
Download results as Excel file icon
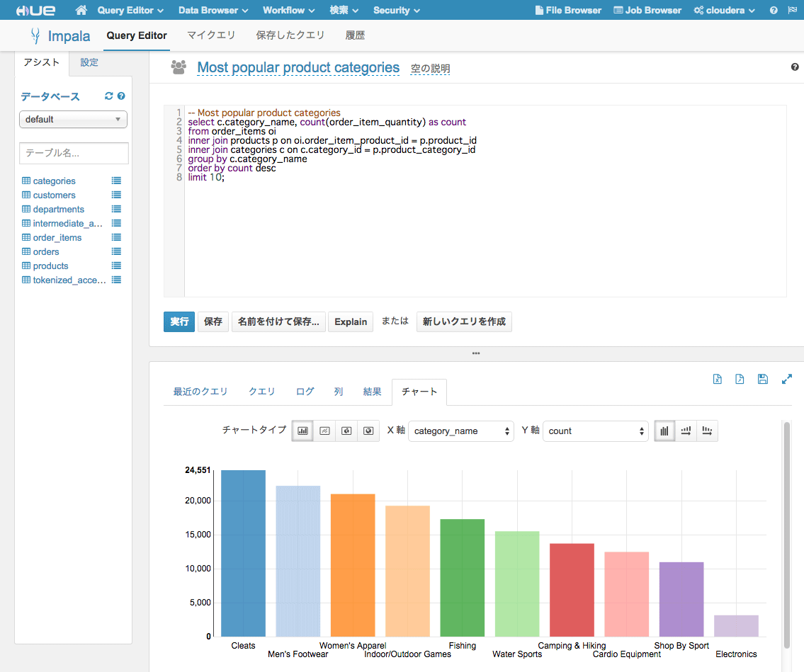pyautogui.click(x=717, y=379)
